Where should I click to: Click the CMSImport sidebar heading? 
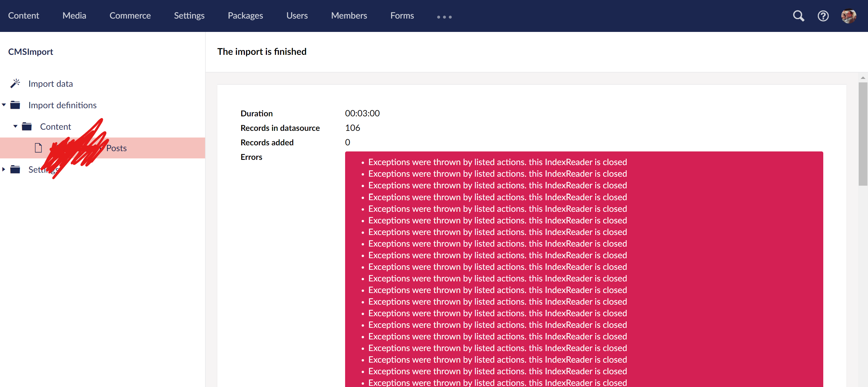pos(31,52)
